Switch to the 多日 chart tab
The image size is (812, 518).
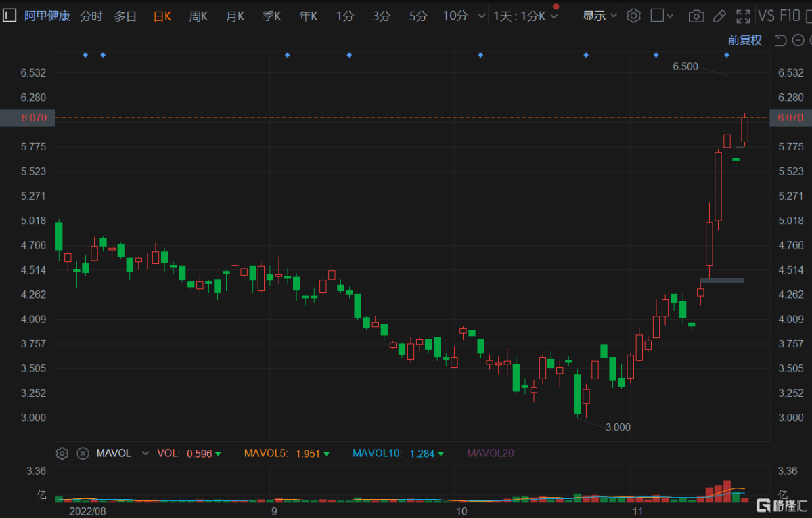click(125, 16)
